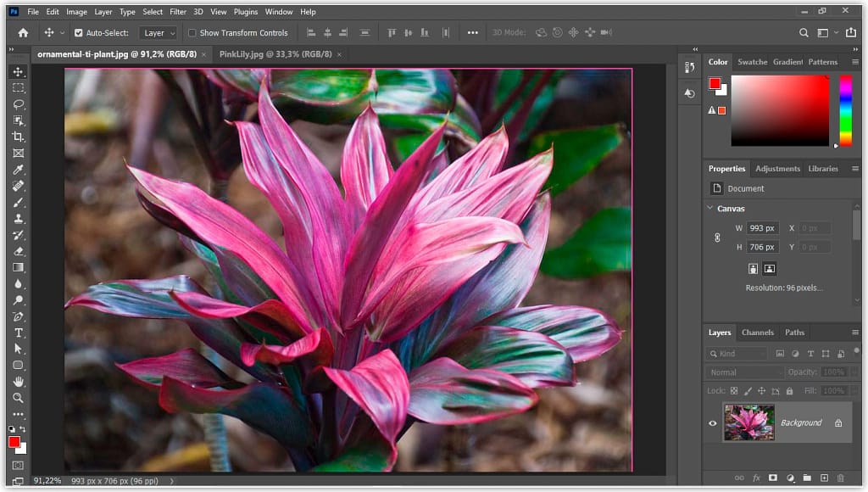
Task: Select the Brush tool
Action: point(19,202)
